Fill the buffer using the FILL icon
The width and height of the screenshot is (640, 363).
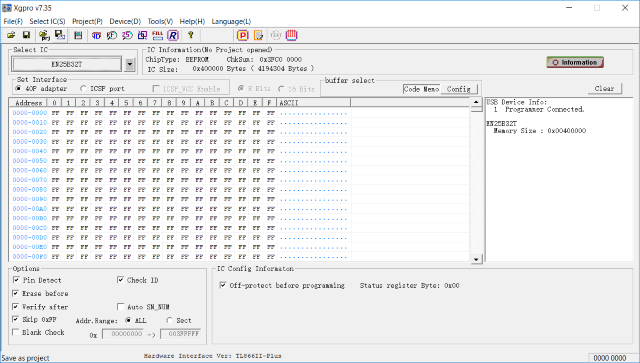(158, 36)
